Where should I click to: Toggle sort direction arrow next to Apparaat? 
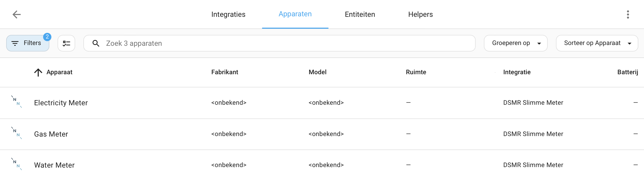pyautogui.click(x=38, y=72)
